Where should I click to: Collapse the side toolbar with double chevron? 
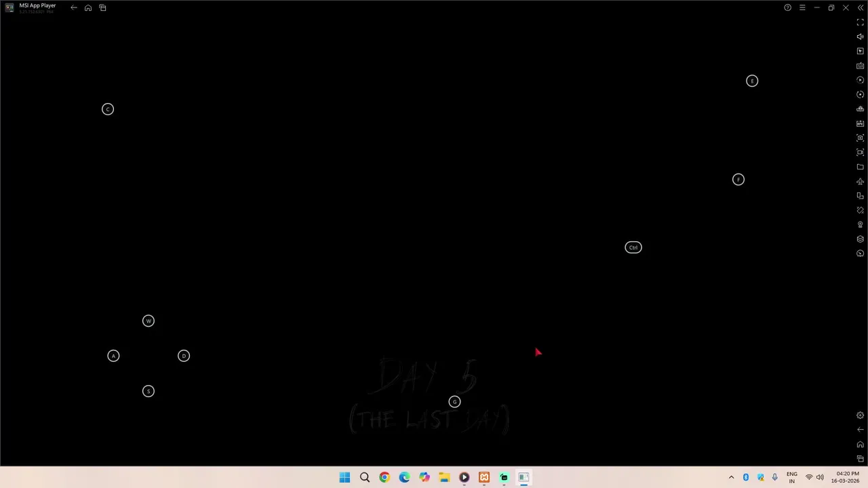pos(861,7)
